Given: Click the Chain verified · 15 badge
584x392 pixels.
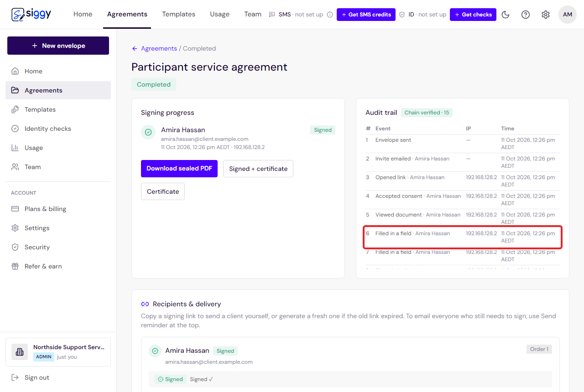Looking at the screenshot, I should pyautogui.click(x=427, y=113).
